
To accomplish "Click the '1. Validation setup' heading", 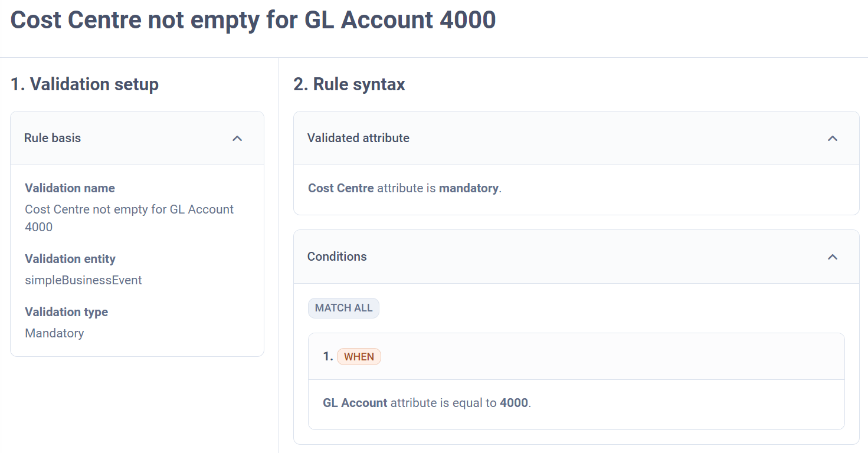I will 84,84.
